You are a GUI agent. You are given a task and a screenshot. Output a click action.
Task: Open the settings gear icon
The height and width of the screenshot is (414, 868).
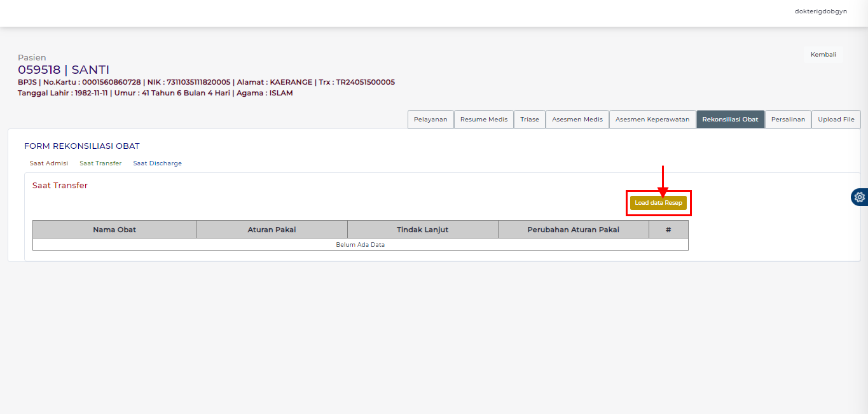860,197
